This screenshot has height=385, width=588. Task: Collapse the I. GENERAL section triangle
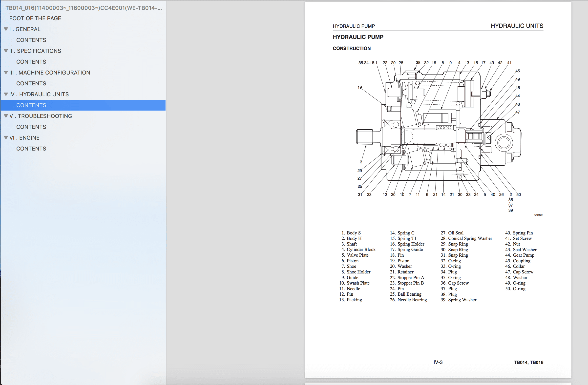click(x=5, y=29)
